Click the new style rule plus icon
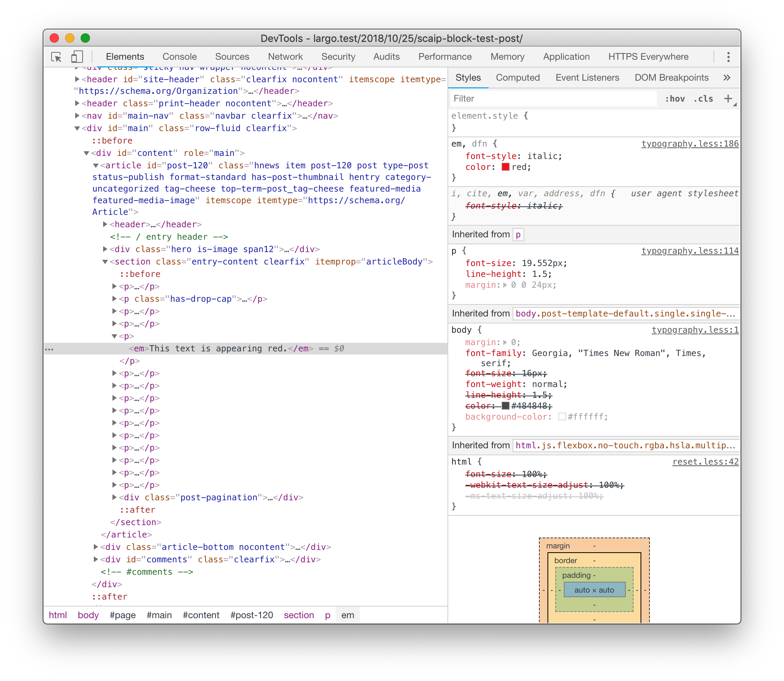Image resolution: width=784 pixels, height=681 pixels. [x=728, y=99]
